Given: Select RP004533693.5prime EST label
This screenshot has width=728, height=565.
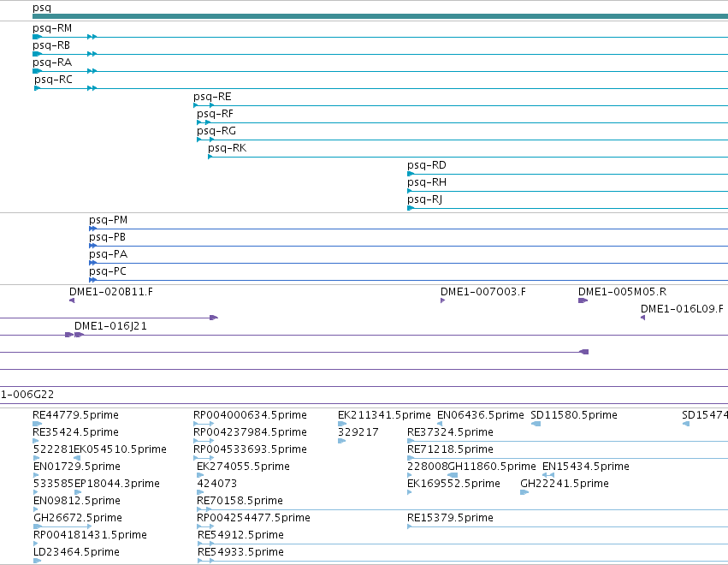Looking at the screenshot, I should [251, 449].
